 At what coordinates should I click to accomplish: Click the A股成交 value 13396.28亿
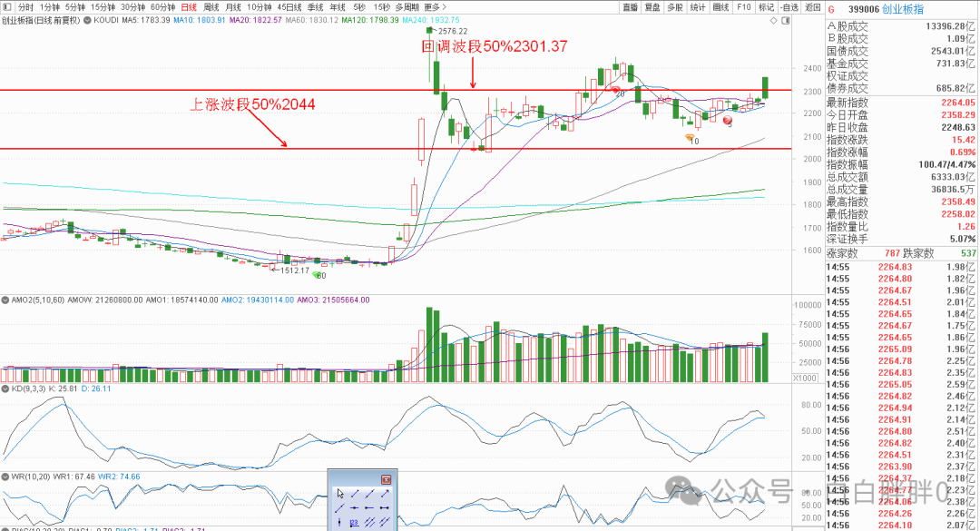point(950,26)
